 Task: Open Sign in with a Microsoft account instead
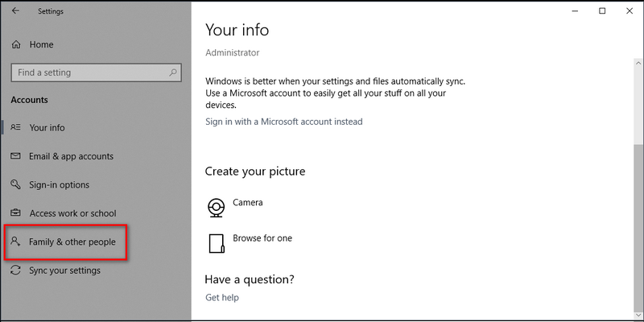coord(283,122)
